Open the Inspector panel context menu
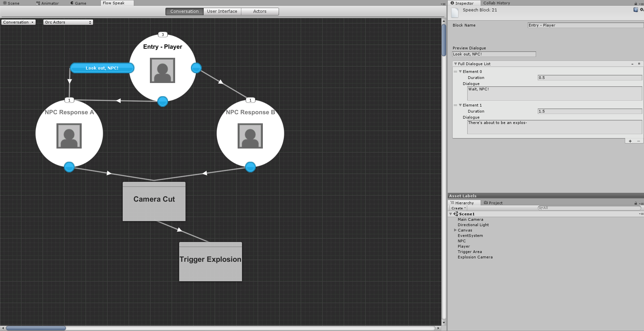 tap(641, 4)
